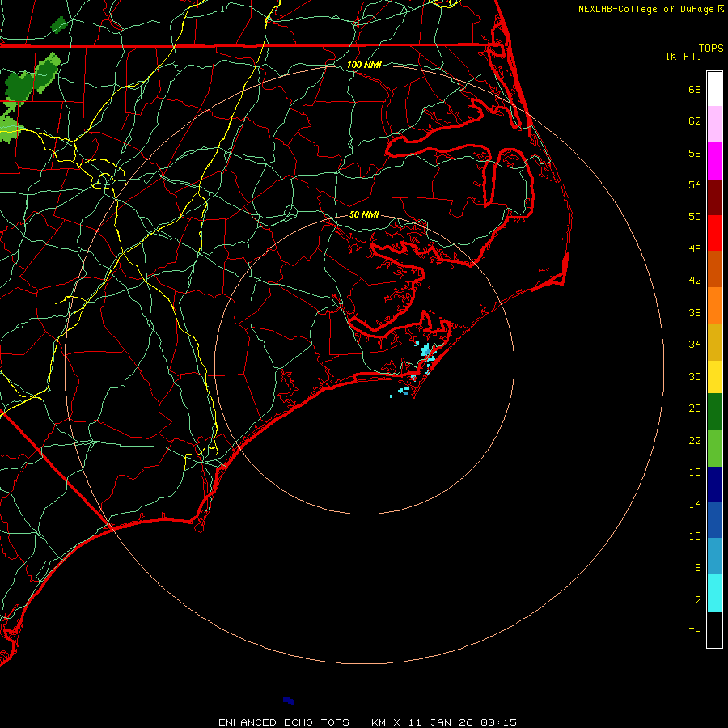Click the "100 NMI" range ring label
The height and width of the screenshot is (728, 728).
pos(364,65)
